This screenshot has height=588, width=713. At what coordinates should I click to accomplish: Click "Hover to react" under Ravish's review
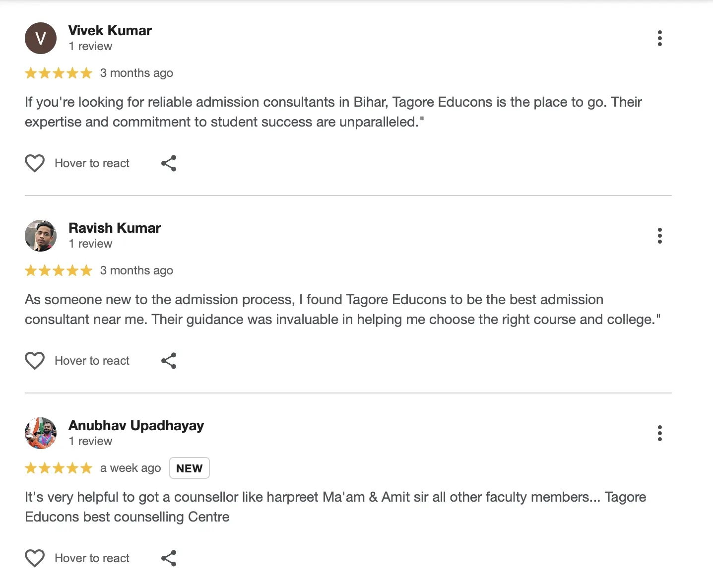(x=92, y=361)
